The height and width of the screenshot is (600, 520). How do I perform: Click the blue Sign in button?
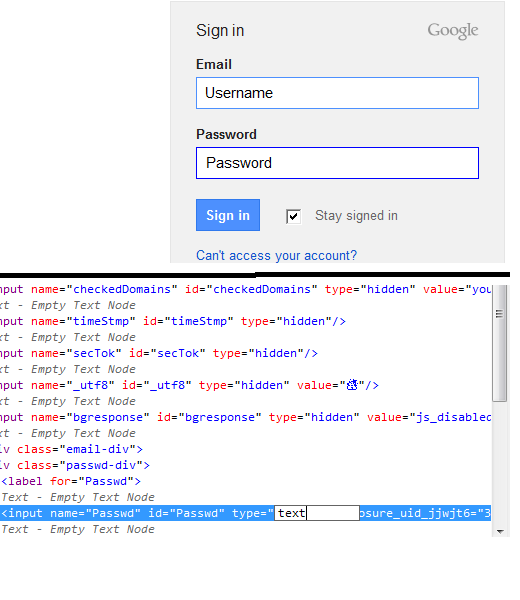coord(228,215)
